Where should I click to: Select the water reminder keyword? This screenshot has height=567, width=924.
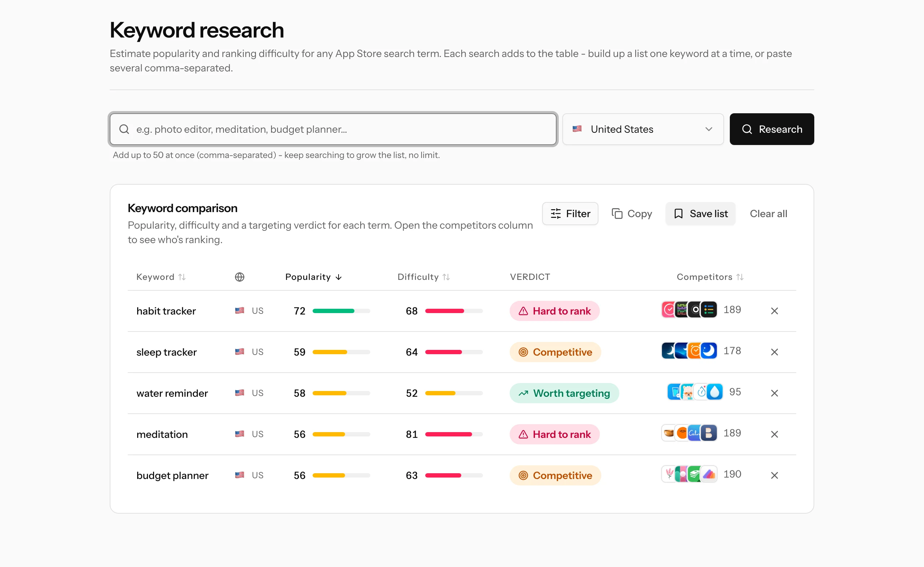(172, 393)
